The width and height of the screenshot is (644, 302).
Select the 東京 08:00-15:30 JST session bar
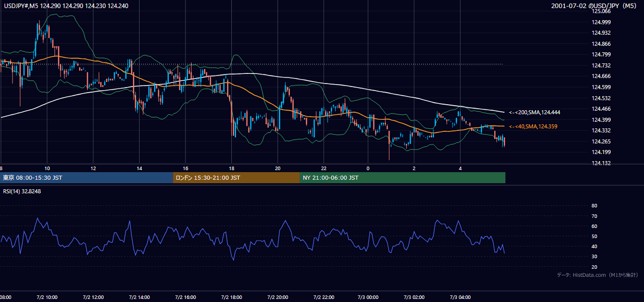(87, 178)
